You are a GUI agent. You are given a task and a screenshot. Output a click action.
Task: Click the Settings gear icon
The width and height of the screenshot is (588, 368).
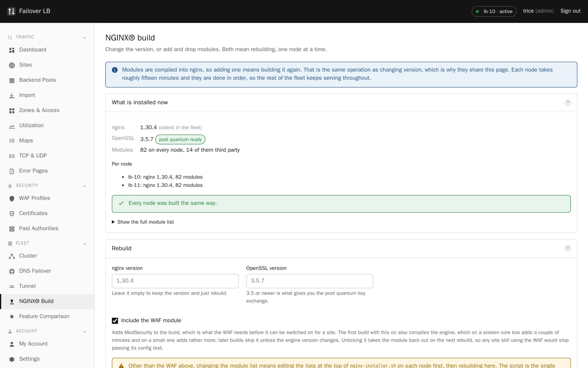[x=12, y=359]
